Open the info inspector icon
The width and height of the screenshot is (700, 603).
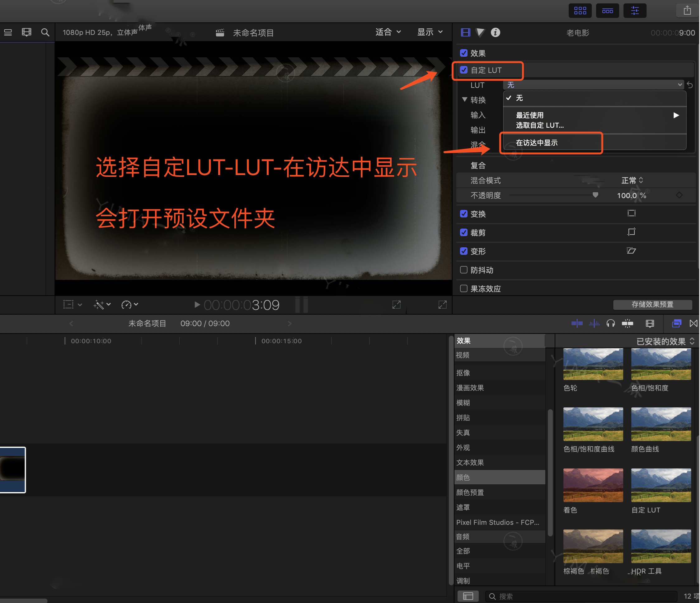point(495,32)
